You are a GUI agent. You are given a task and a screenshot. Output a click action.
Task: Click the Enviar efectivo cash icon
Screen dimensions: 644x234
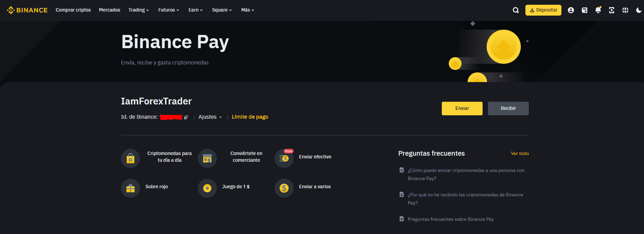(284, 158)
